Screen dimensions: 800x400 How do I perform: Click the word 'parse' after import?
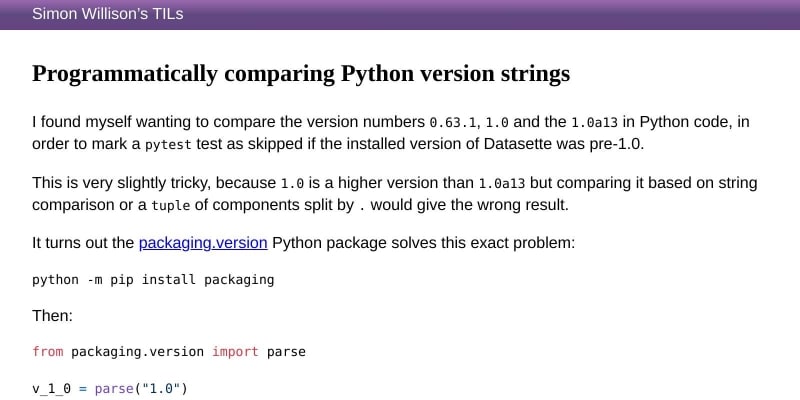point(286,352)
